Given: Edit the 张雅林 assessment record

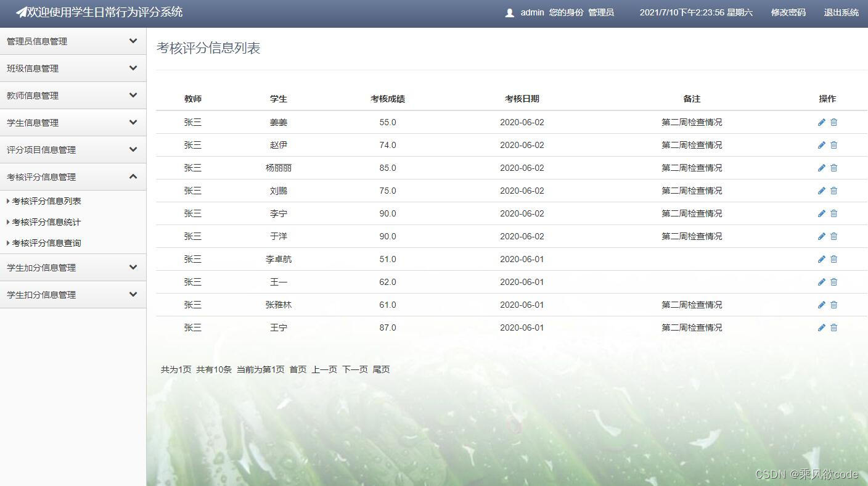Looking at the screenshot, I should click(x=821, y=305).
